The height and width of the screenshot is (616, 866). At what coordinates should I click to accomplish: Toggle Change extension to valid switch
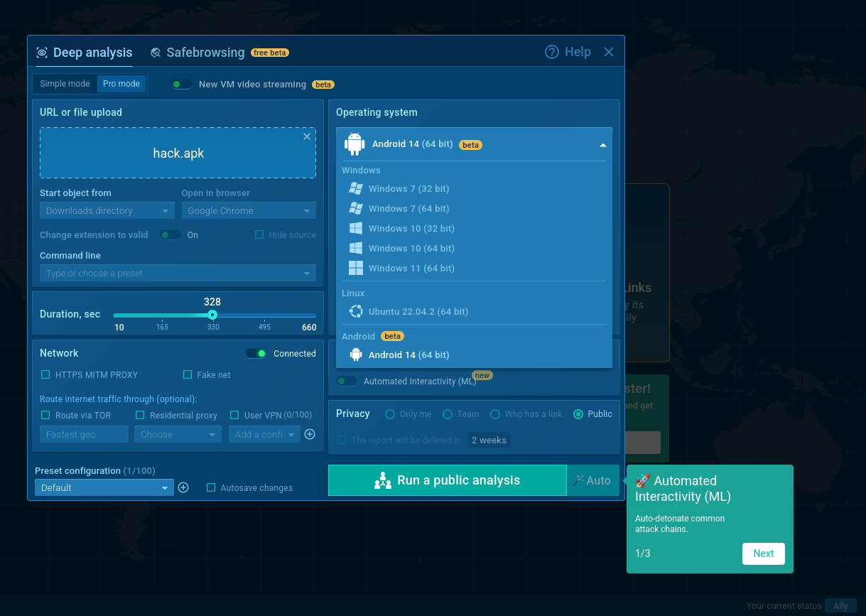[171, 234]
